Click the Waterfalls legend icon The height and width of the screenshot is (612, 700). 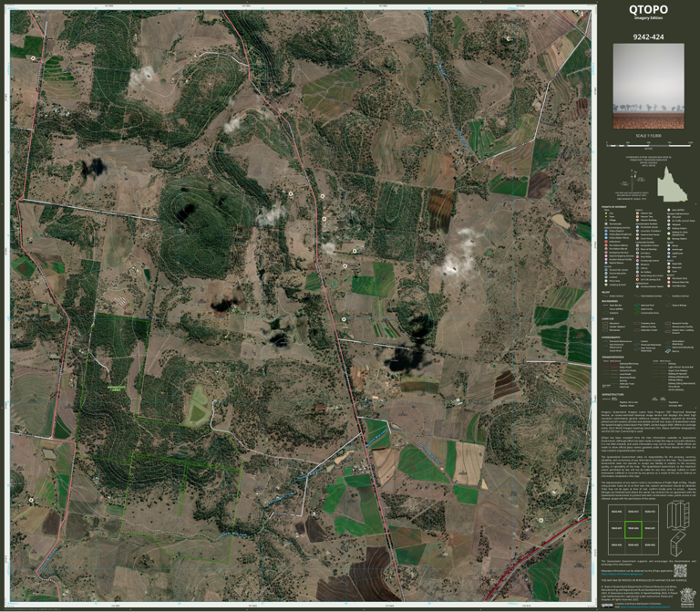point(669,264)
